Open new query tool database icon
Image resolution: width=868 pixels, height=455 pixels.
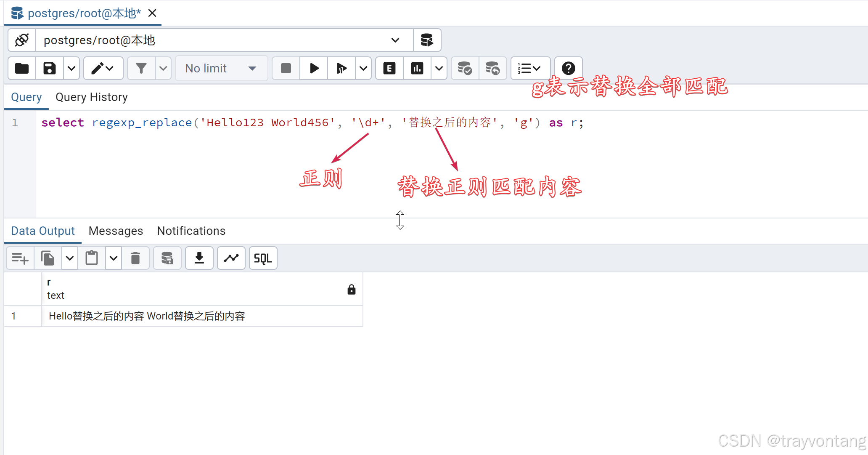coord(427,40)
